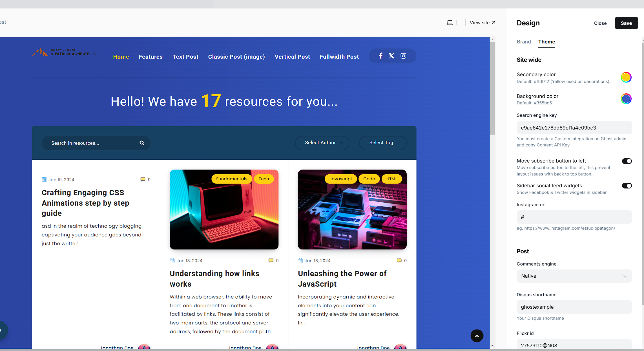Click the Javascript tag badge
The width and height of the screenshot is (644, 351).
coord(341,179)
